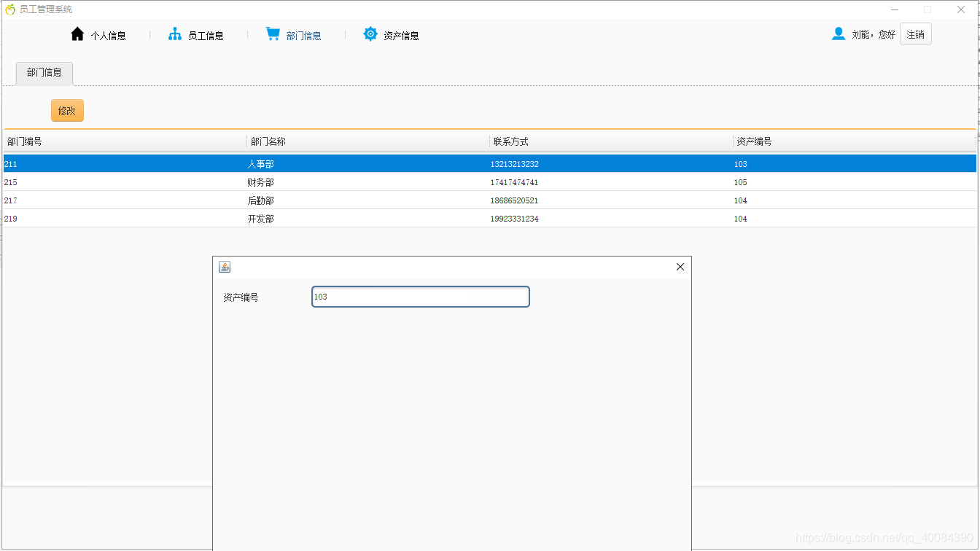Click asset number 103 in the 人事部 row

(741, 164)
